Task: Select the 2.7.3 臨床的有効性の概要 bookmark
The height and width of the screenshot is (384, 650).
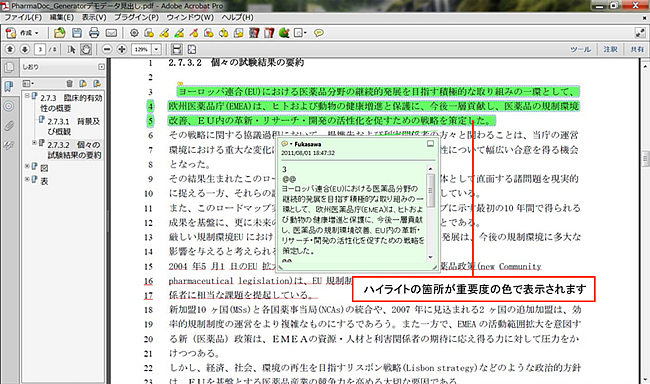Action: (x=71, y=103)
